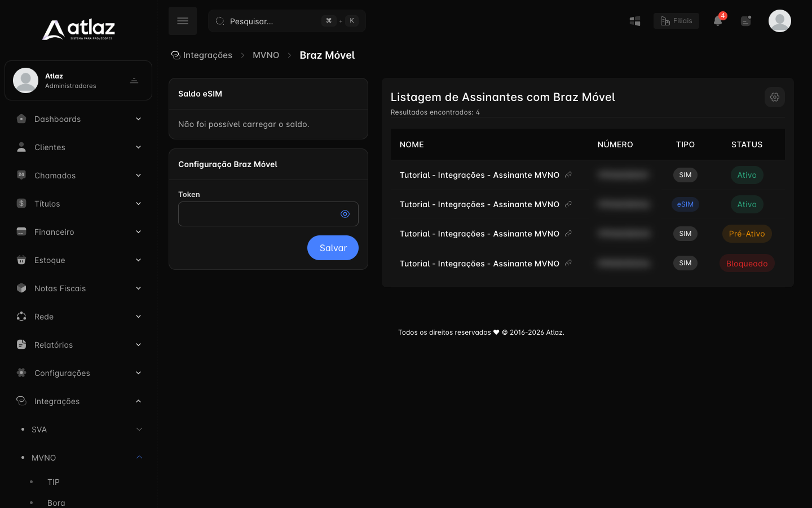
Task: Open the Atlaz Administradores profile switcher
Action: point(78,81)
